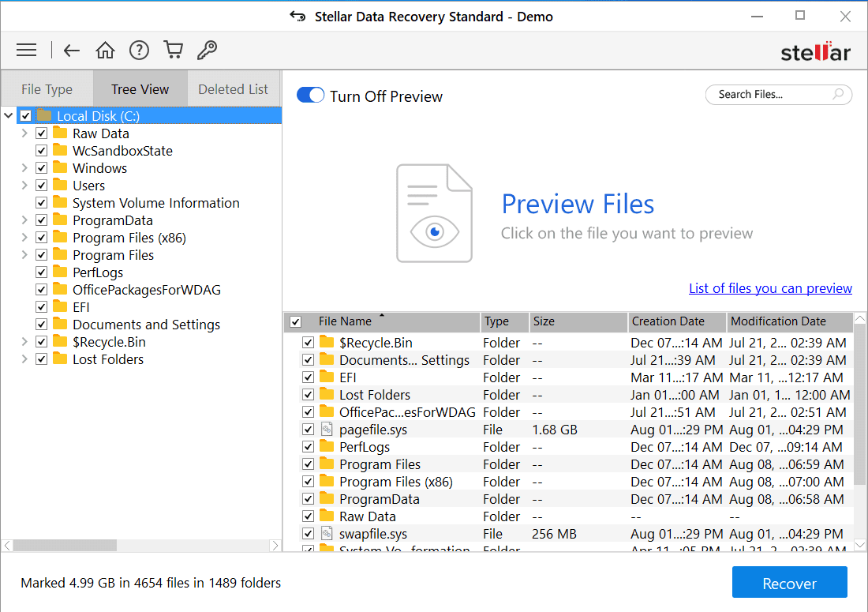Click the Search Files input field
Screen dimensions: 868x612
[778, 94]
